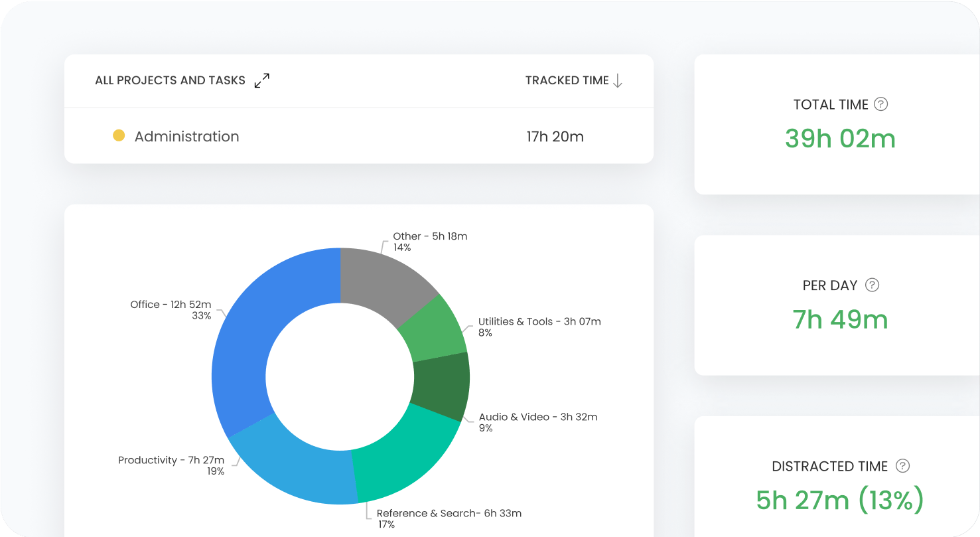
Task: Click the Per Day help icon
Action: point(873,285)
